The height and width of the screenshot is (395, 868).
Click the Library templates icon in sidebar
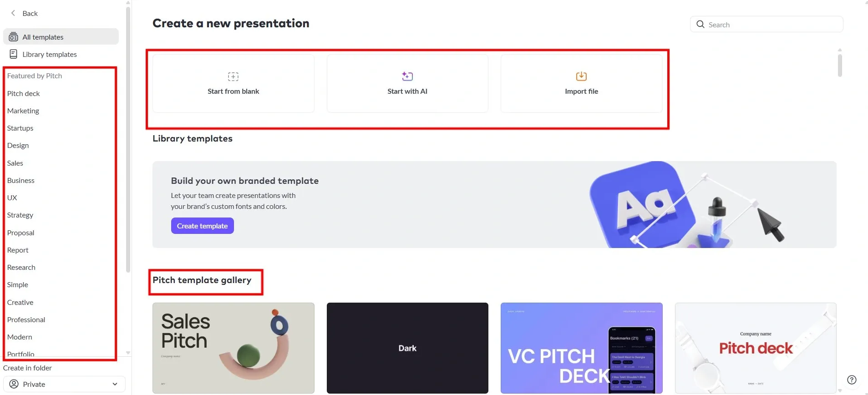(14, 54)
